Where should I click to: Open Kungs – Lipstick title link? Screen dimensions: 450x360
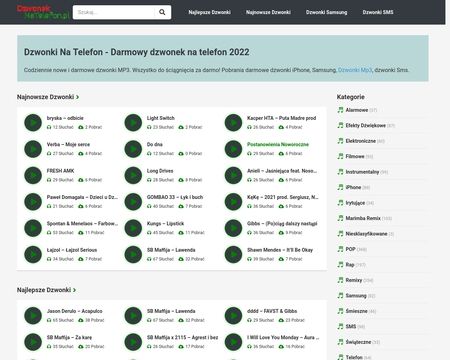[x=165, y=223]
